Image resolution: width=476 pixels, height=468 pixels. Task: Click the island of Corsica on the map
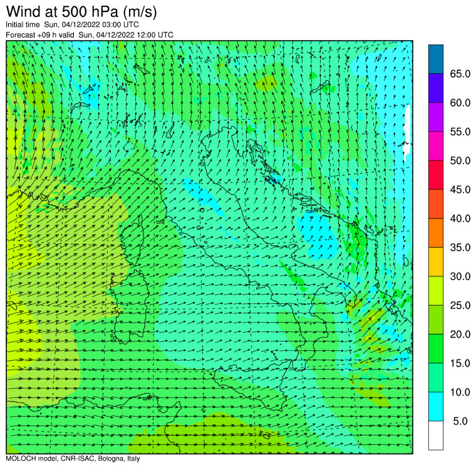[x=133, y=241]
